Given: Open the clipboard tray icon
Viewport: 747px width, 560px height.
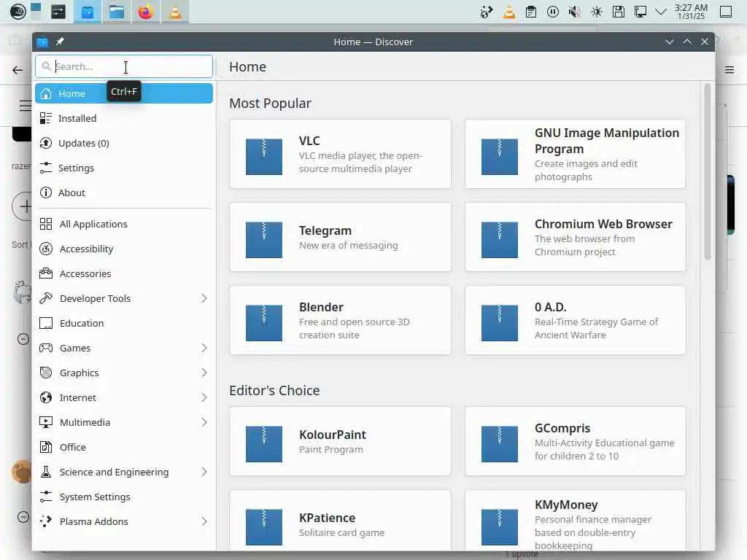Looking at the screenshot, I should [531, 12].
